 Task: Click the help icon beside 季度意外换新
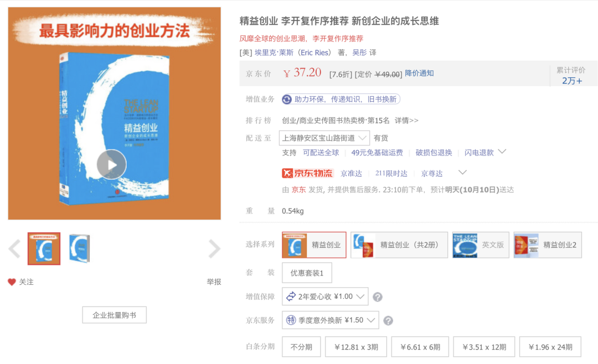click(x=388, y=321)
